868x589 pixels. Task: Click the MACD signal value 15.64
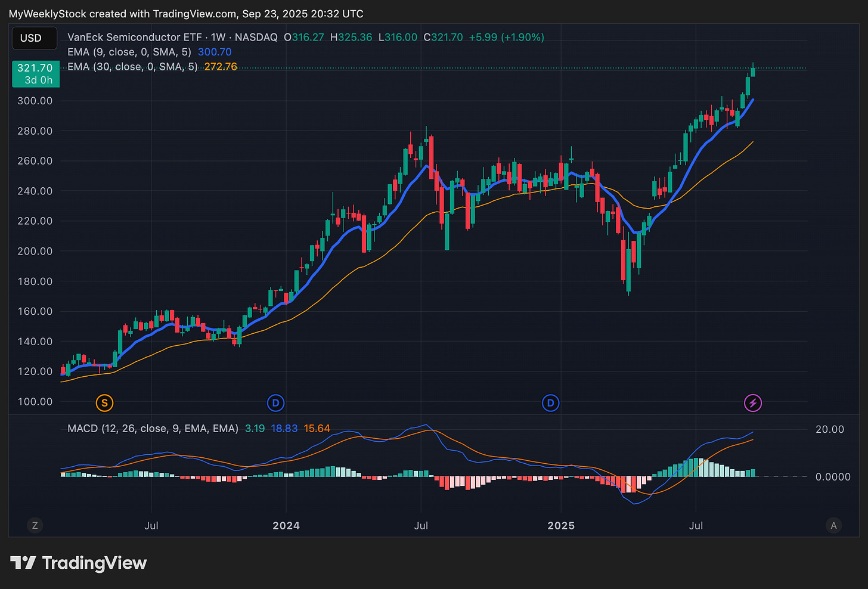tap(317, 429)
